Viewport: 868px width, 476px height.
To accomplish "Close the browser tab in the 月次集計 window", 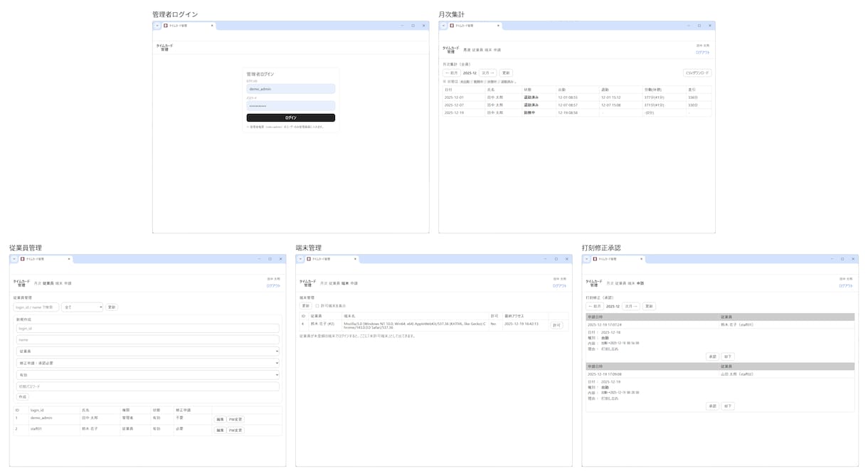I will coord(498,26).
